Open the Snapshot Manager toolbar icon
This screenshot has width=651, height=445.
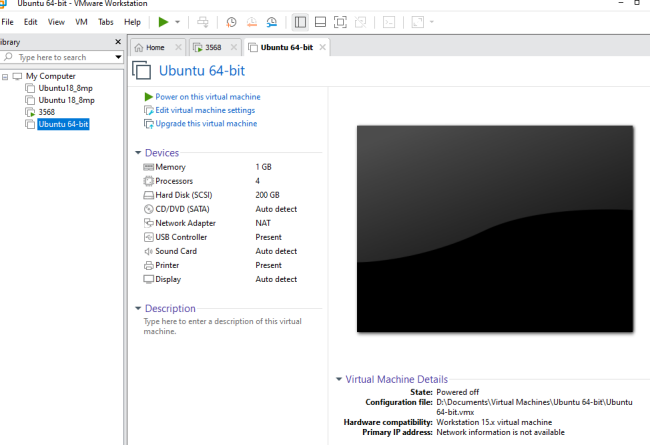pos(272,21)
